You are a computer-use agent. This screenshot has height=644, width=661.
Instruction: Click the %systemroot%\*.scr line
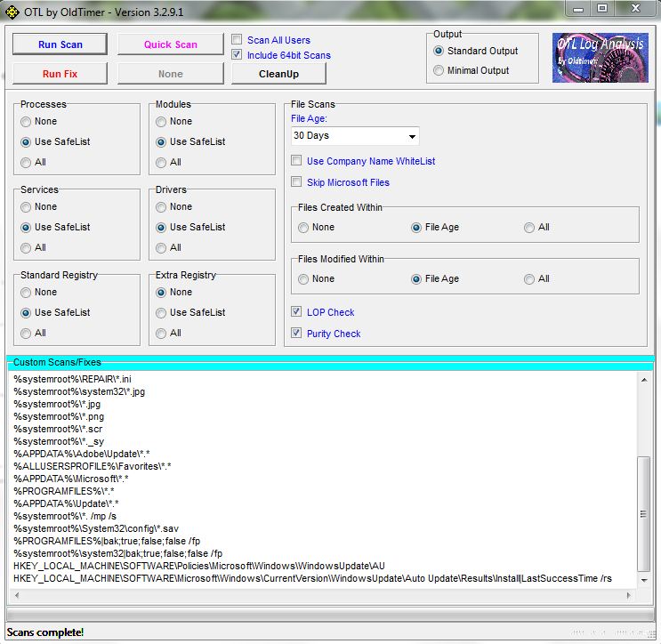(58, 429)
